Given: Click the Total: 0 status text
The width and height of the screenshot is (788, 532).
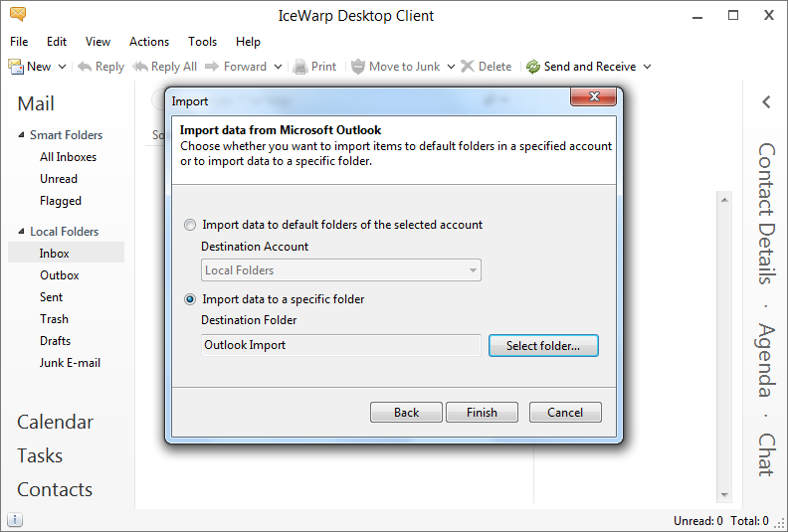Looking at the screenshot, I should (x=749, y=520).
